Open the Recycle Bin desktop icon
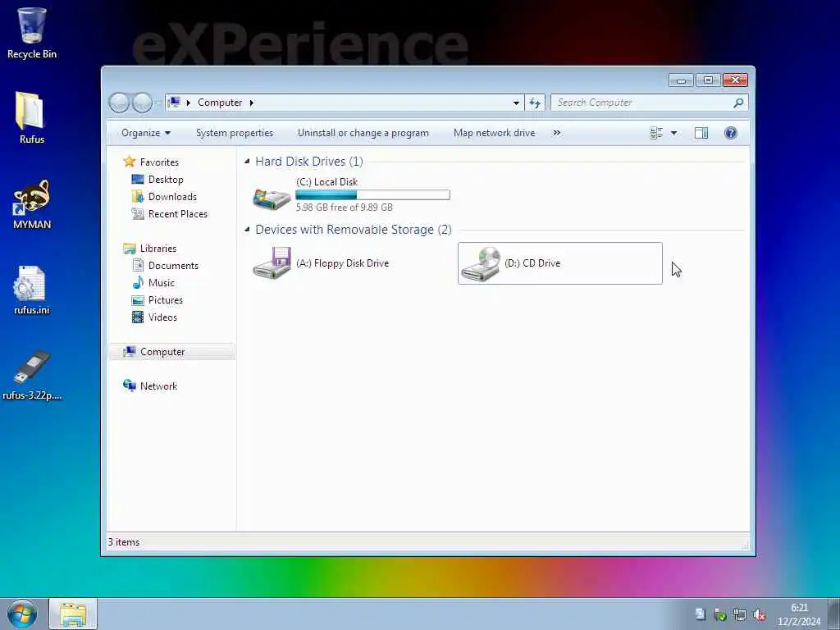 click(32, 25)
